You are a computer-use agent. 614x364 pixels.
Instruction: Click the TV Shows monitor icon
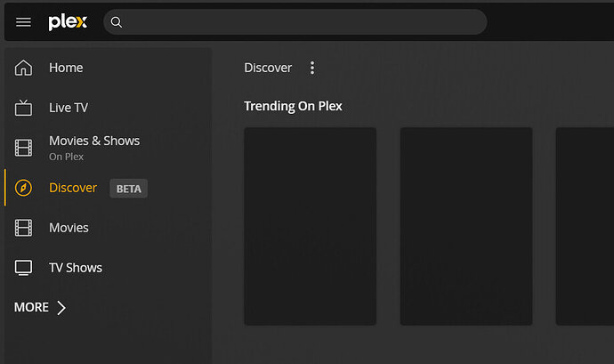23,268
